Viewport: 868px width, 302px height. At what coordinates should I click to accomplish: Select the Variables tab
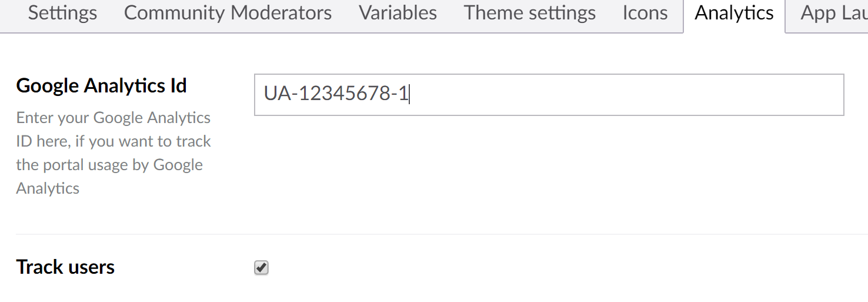point(398,13)
